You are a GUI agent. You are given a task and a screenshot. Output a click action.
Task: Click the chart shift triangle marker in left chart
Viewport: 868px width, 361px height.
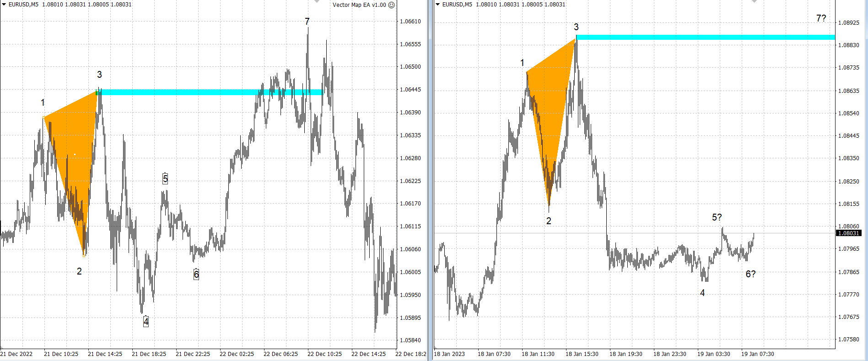coord(317,1)
